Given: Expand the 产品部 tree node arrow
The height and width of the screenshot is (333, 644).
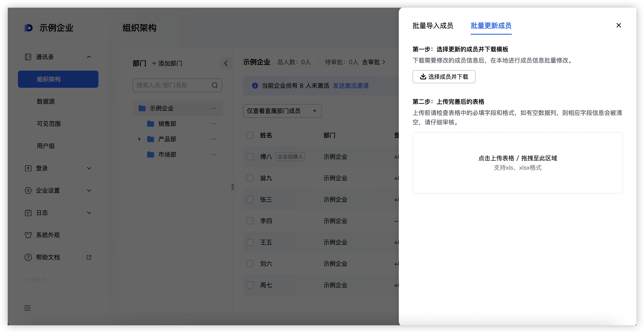Looking at the screenshot, I should pyautogui.click(x=139, y=139).
